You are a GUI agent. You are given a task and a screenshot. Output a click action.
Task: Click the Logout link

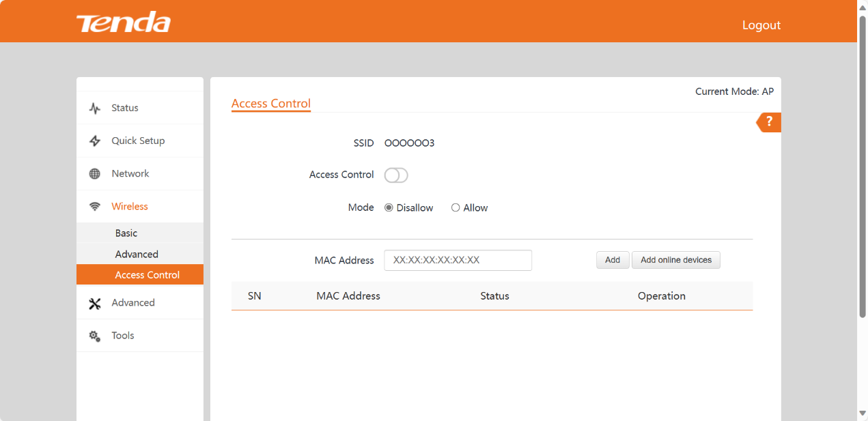click(761, 25)
